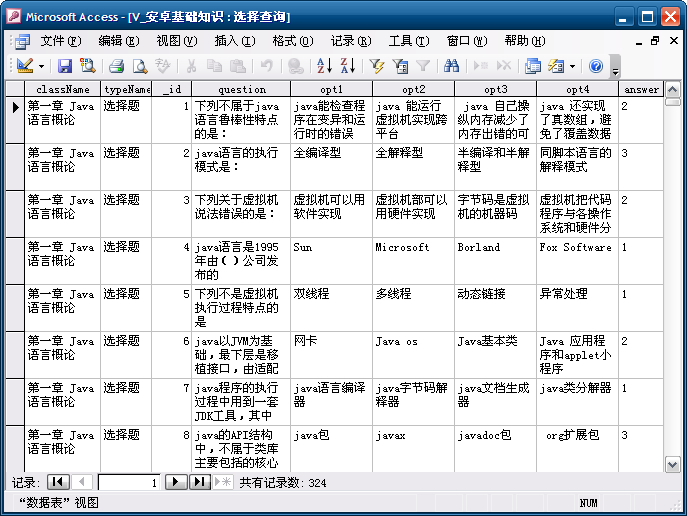687x516 pixels.
Task: Select the _id column header
Action: tap(171, 89)
